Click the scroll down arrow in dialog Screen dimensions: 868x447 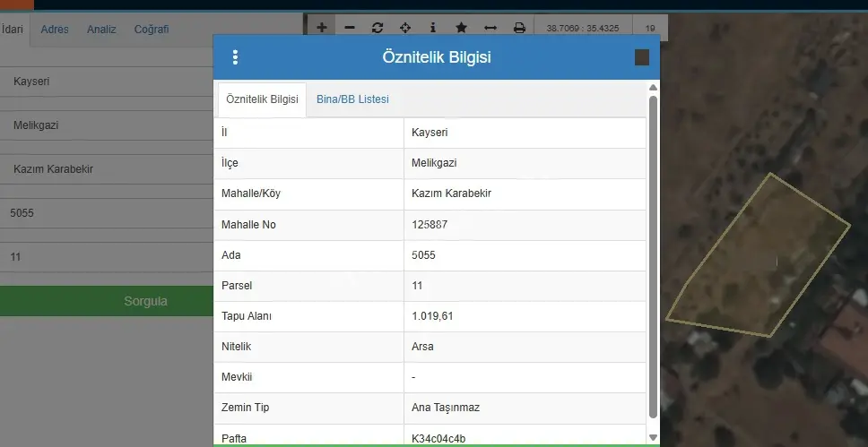point(653,437)
